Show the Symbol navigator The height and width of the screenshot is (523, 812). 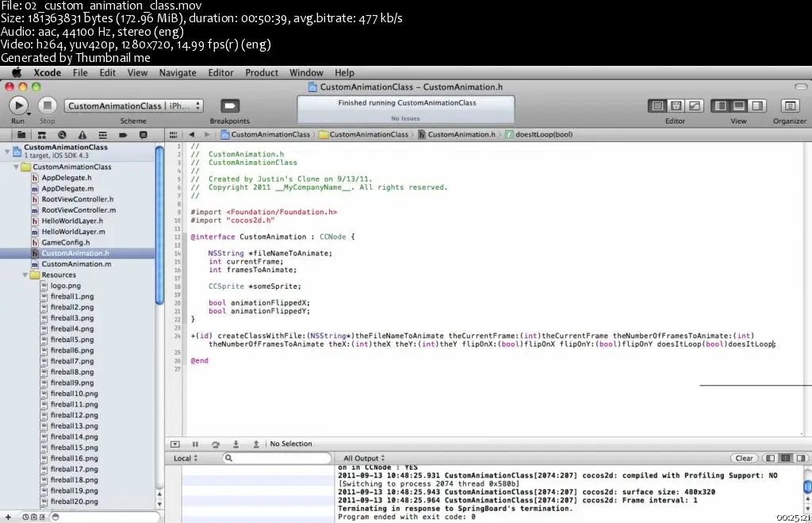(x=41, y=135)
